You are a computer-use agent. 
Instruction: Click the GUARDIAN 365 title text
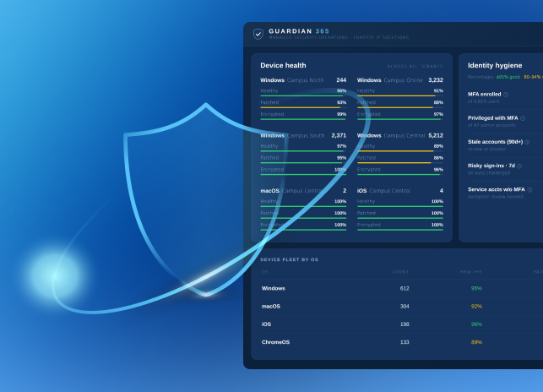coord(299,31)
